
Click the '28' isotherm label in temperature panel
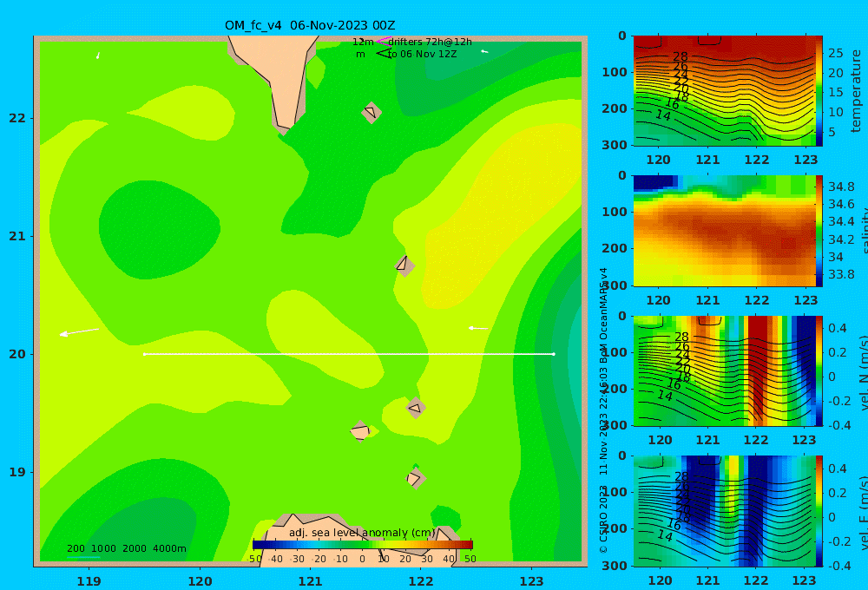point(681,56)
